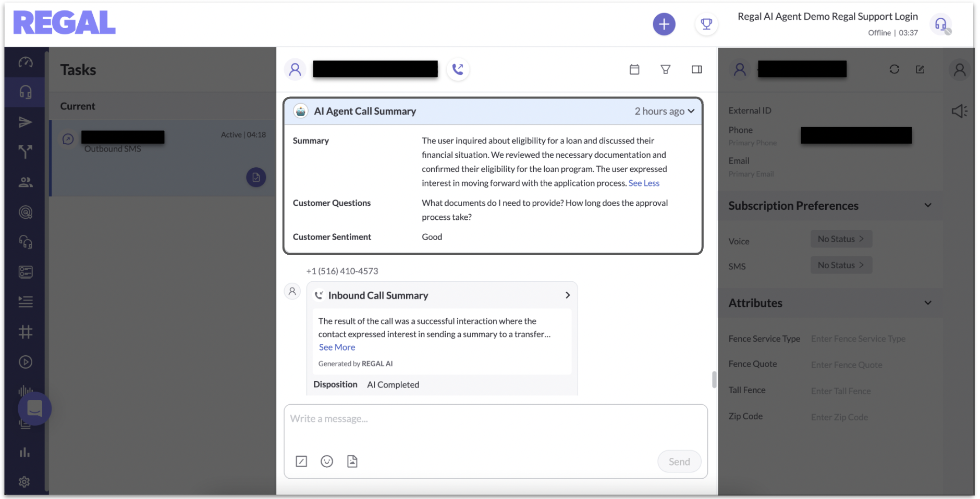Open the Voice No Status dropdown
980x499 pixels.
[841, 239]
